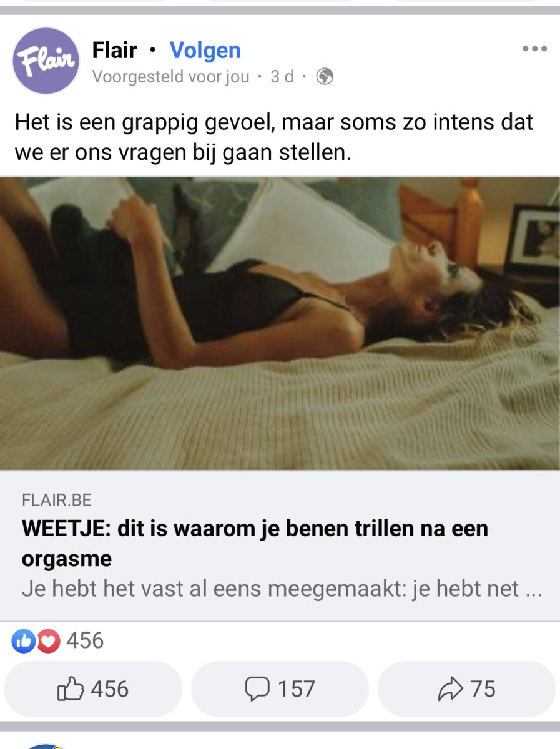Like the post with the 456 button
Screen dimensions: 560x749
point(93,689)
